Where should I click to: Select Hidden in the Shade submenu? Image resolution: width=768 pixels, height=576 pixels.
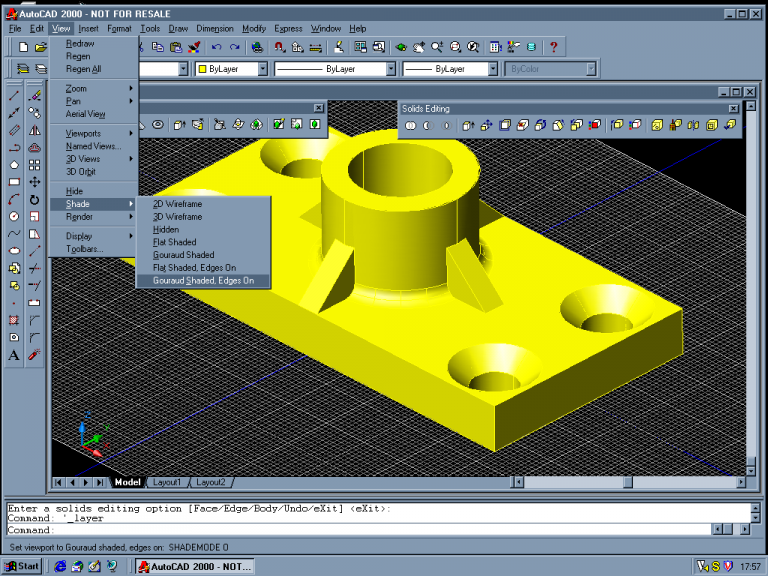click(x=166, y=229)
